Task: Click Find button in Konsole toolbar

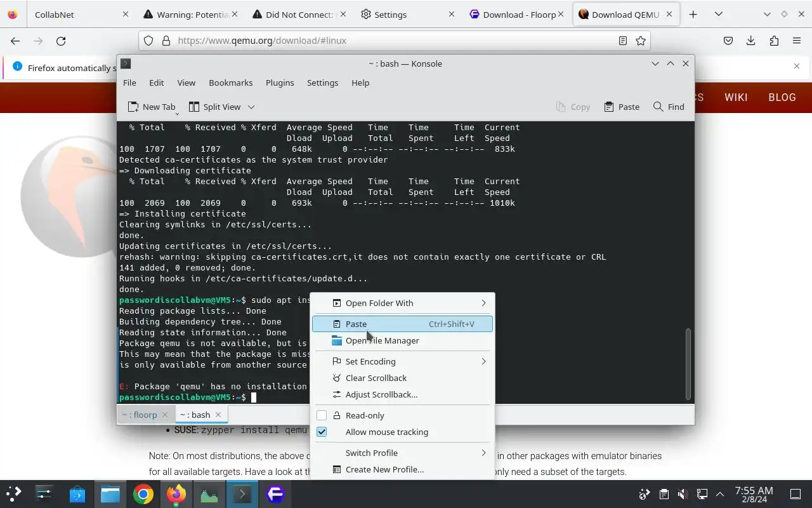Action: 669,107
